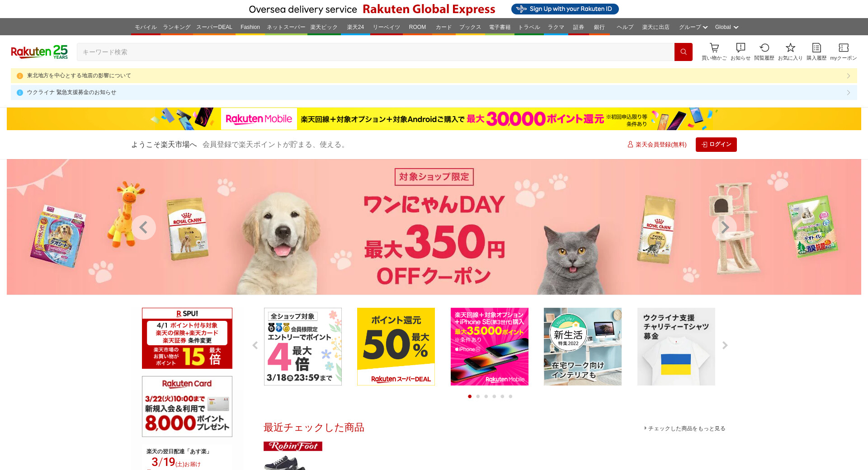Expand the Global dropdown menu

pos(726,27)
